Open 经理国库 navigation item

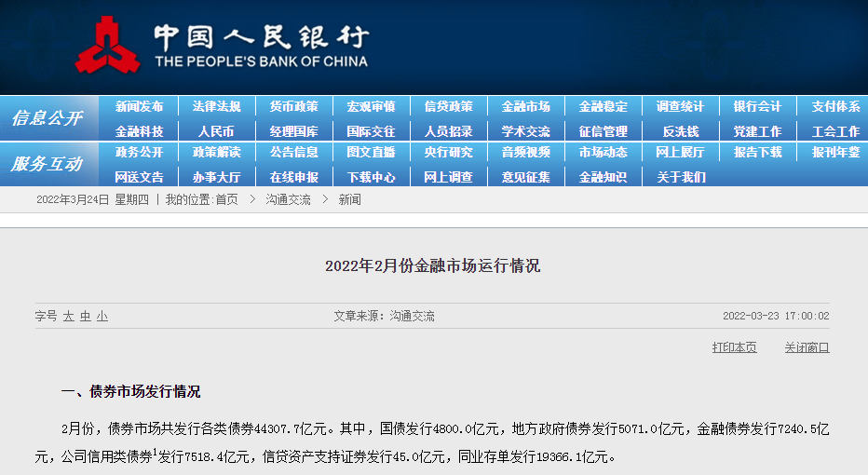tap(294, 131)
